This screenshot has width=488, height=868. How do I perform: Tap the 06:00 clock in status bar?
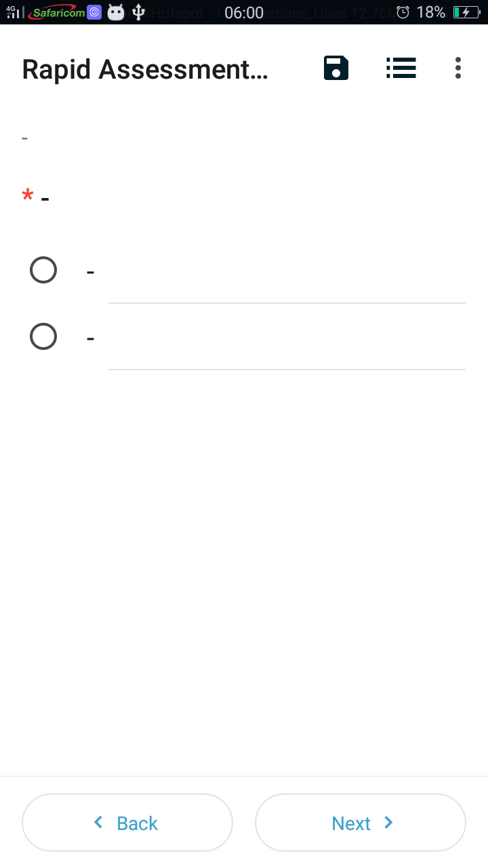244,12
